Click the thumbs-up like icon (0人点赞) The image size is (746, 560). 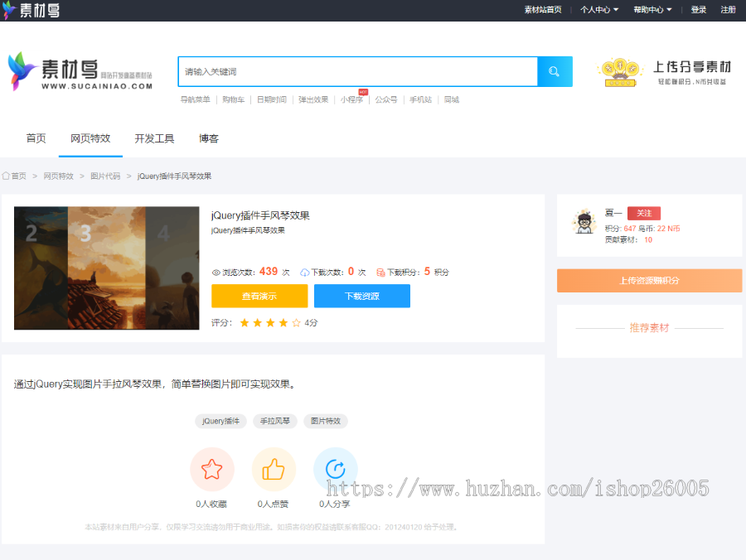[274, 469]
